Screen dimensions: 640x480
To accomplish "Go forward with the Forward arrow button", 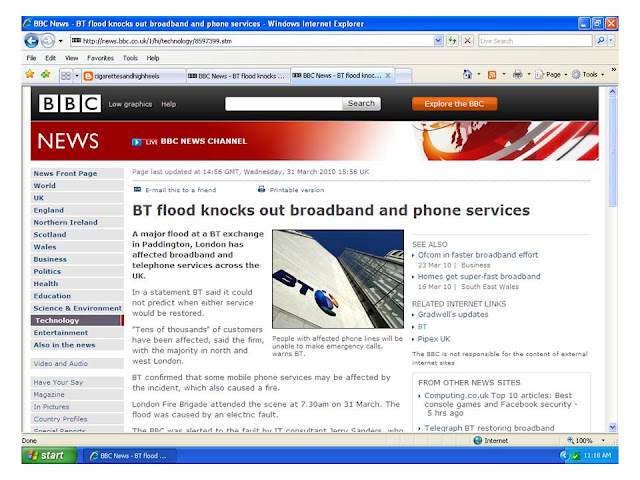I will [48, 40].
